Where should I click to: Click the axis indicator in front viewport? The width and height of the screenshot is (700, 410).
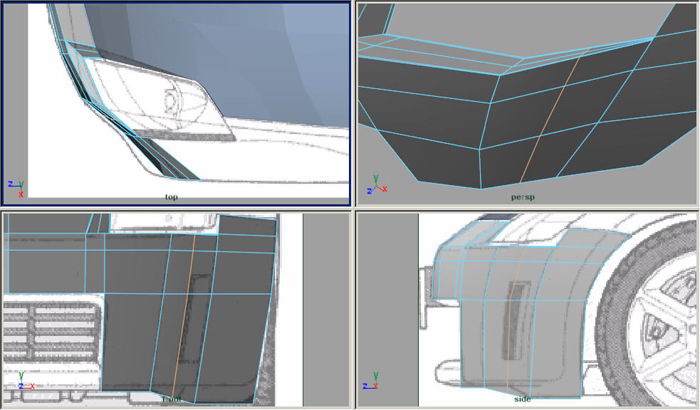pyautogui.click(x=24, y=384)
